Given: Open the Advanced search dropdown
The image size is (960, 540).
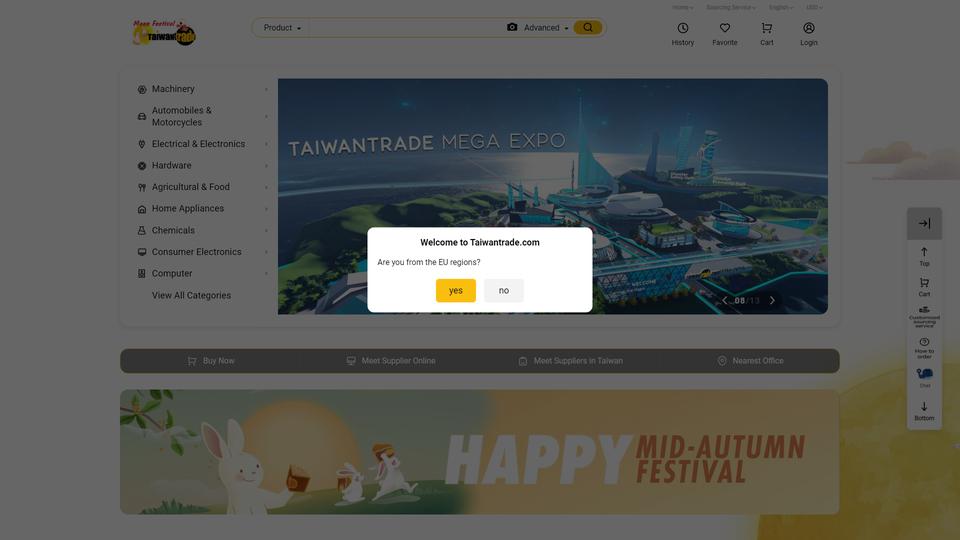Looking at the screenshot, I should (546, 28).
